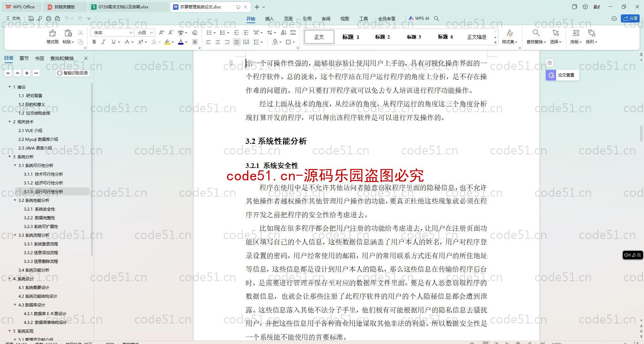Click the Cut scissors icon

coord(80,33)
